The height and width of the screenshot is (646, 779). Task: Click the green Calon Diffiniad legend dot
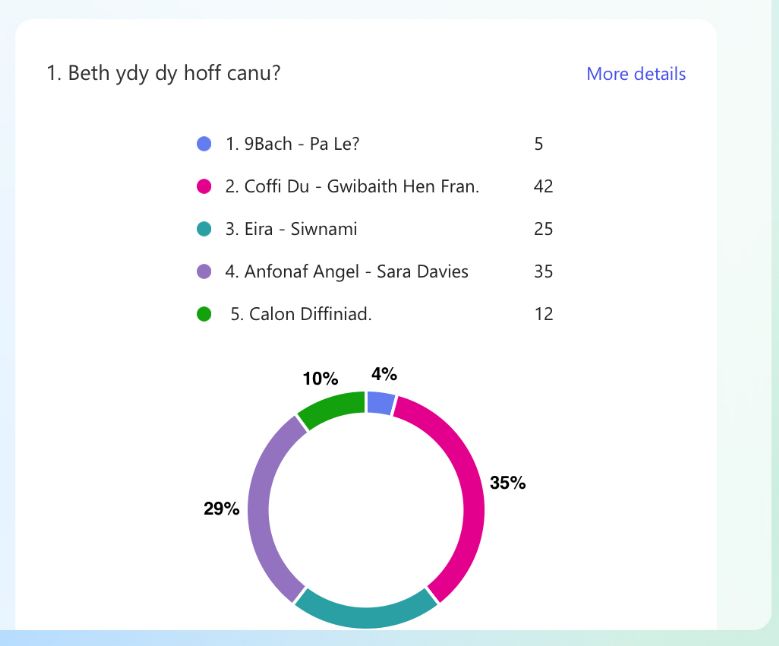point(204,314)
